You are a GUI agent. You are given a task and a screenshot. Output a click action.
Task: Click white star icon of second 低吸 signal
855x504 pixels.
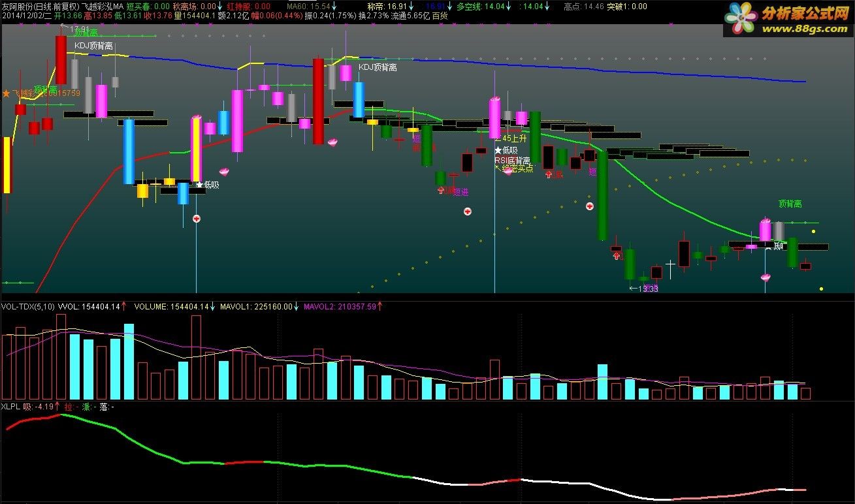coord(498,150)
